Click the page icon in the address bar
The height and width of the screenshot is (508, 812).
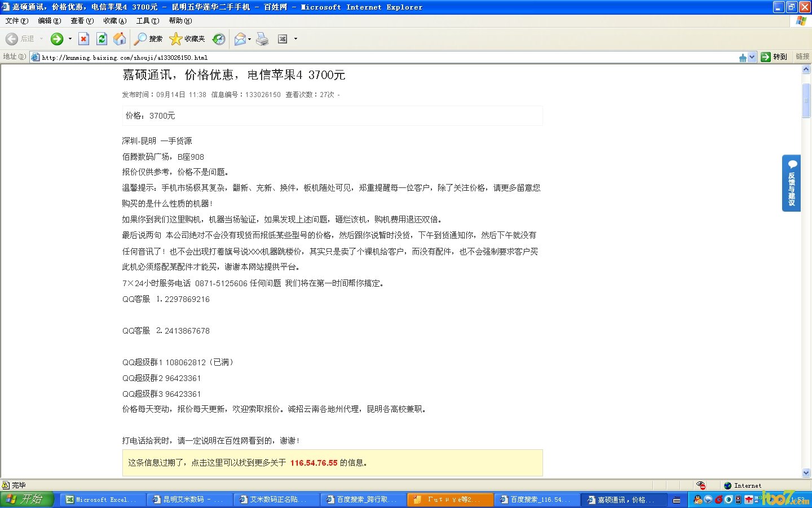[x=36, y=57]
